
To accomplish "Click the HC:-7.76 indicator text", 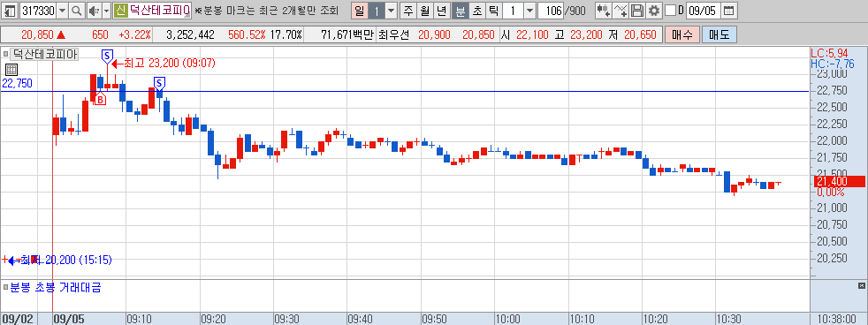I will [x=832, y=64].
